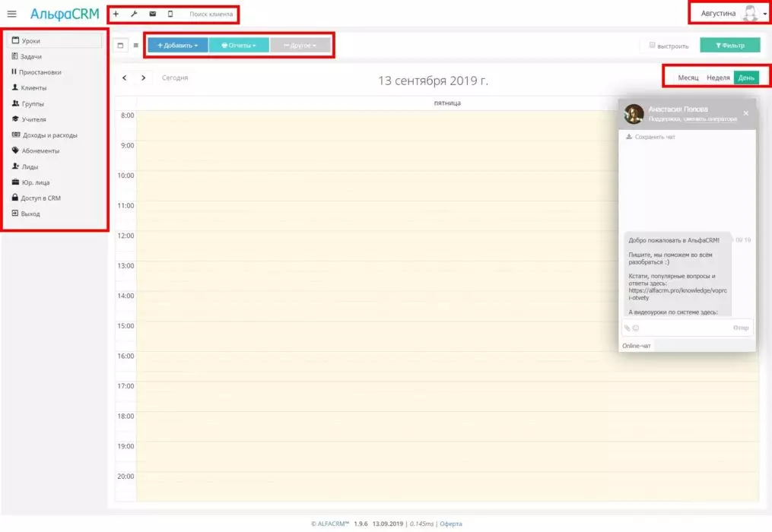This screenshot has height=532, width=772.
Task: Toggle the hamburger sidebar menu
Action: pos(12,14)
